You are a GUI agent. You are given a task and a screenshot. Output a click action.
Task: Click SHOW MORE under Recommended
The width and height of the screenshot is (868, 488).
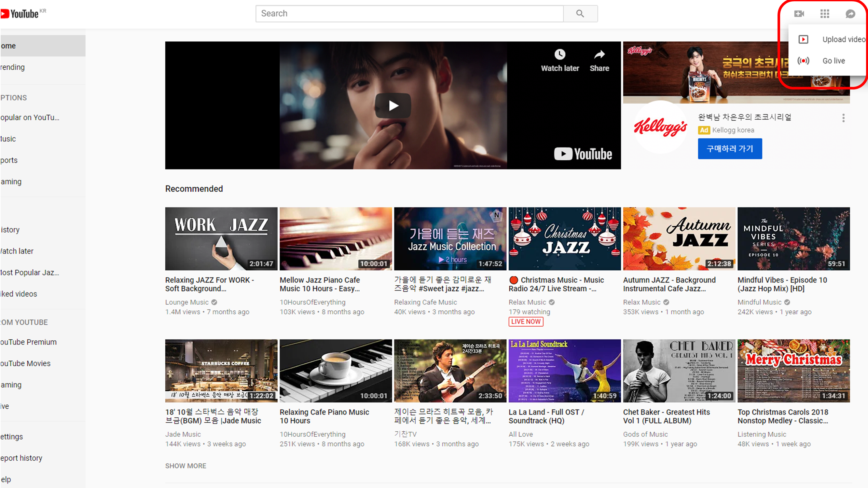coord(186,466)
